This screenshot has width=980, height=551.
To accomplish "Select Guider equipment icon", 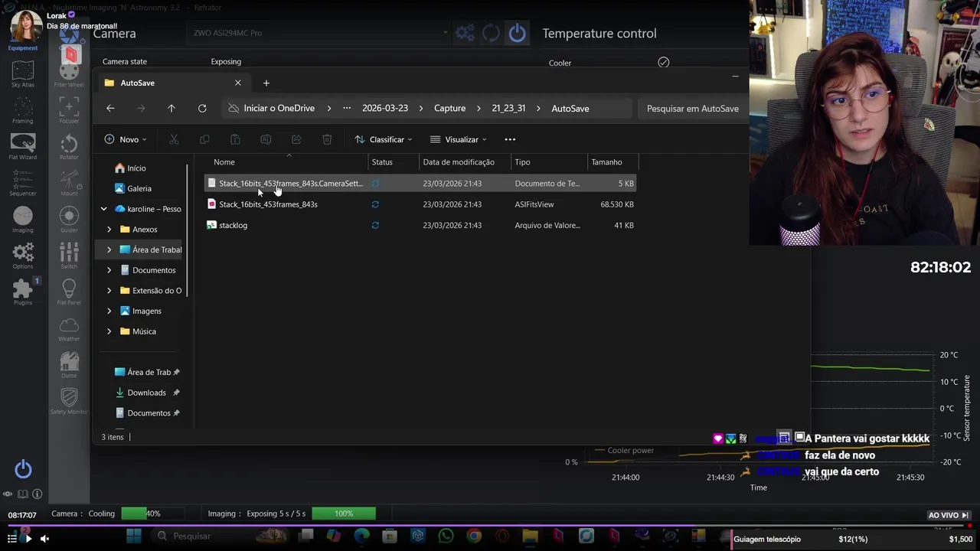I will pyautogui.click(x=69, y=220).
